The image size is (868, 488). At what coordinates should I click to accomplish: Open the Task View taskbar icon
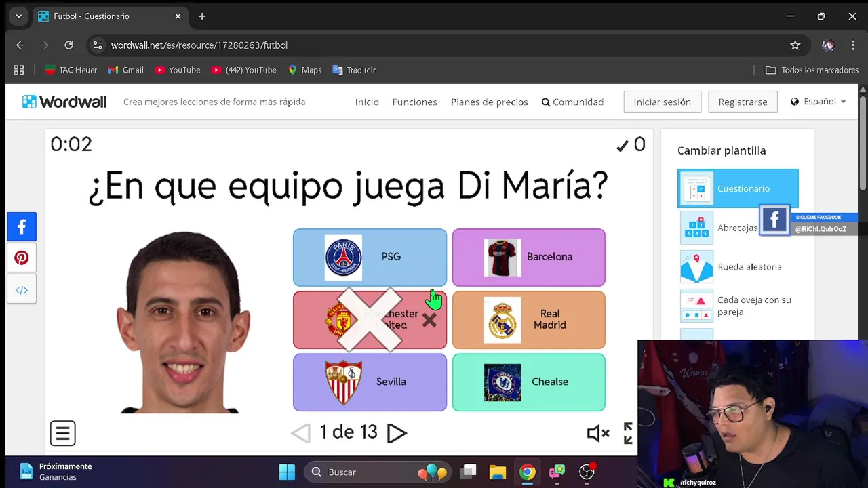coord(469,472)
